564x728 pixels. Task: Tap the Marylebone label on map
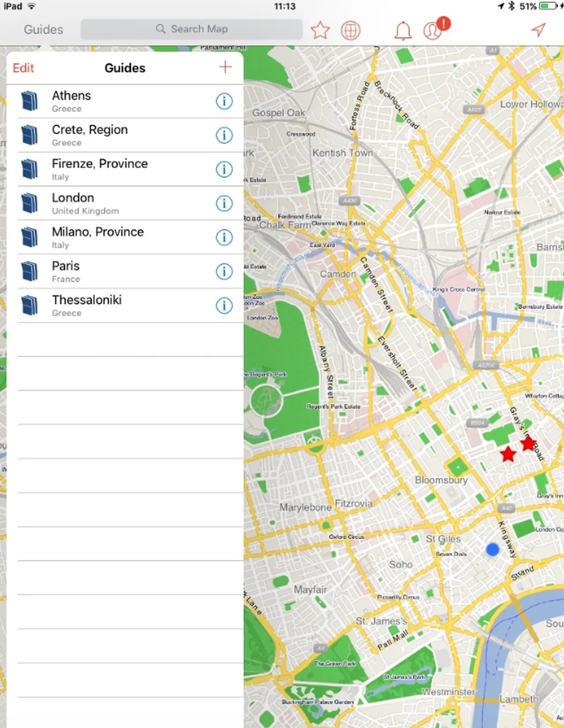305,508
